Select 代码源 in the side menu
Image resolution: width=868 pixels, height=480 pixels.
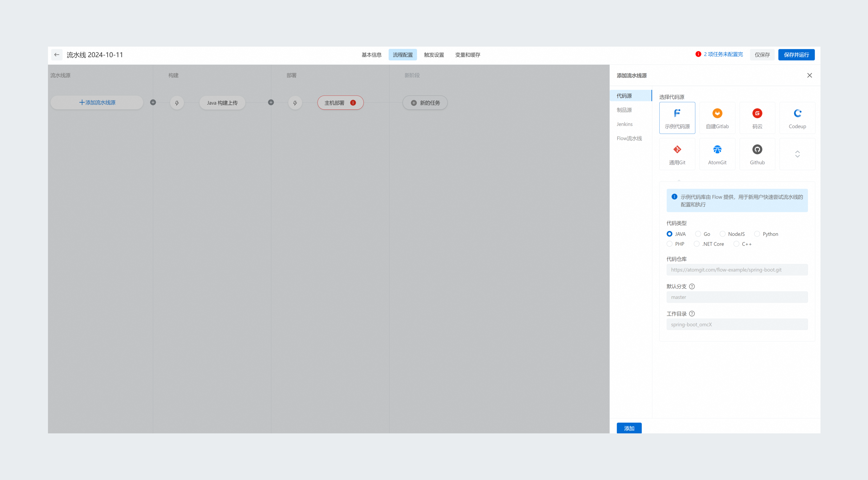click(631, 96)
